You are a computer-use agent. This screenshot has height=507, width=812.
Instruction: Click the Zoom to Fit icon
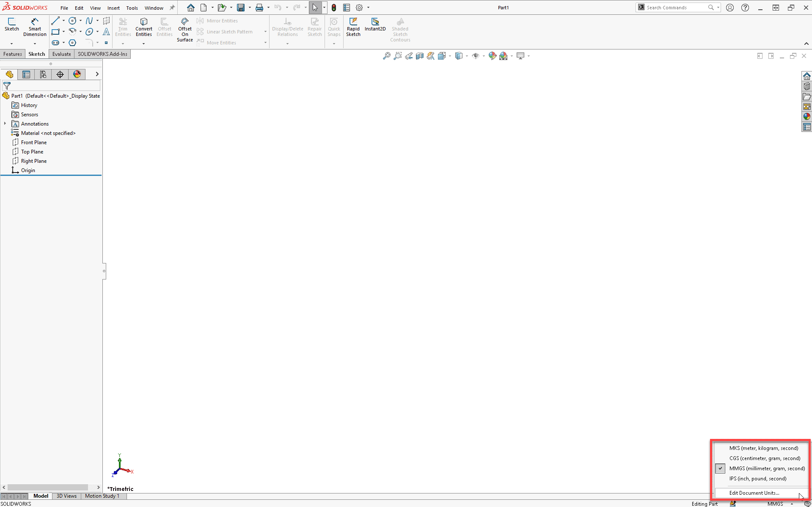click(x=386, y=56)
